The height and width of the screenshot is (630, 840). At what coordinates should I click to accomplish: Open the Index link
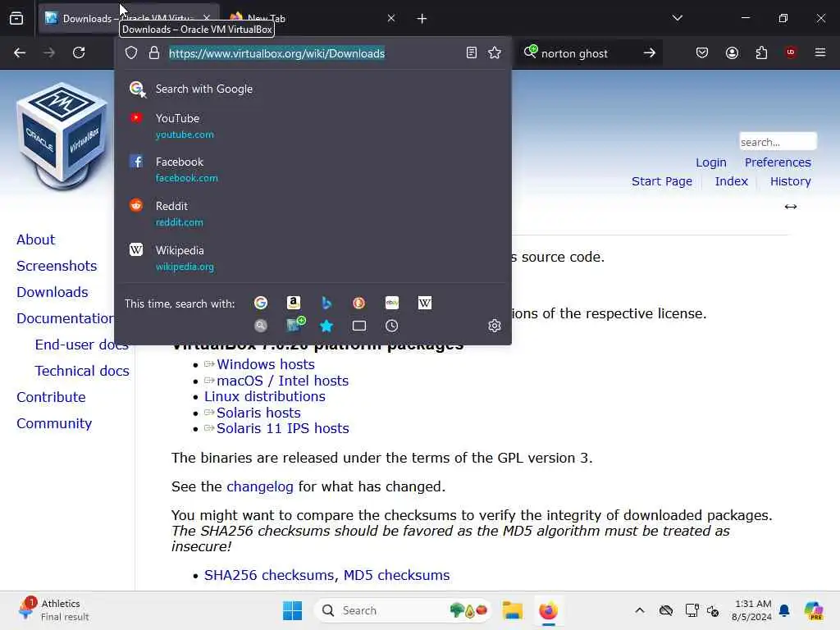[x=731, y=181]
